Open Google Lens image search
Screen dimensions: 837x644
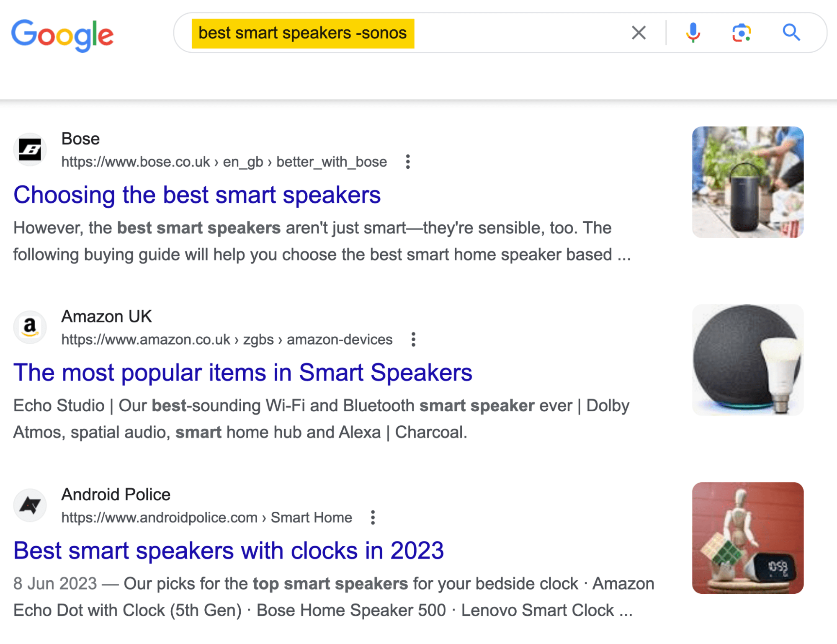(741, 32)
